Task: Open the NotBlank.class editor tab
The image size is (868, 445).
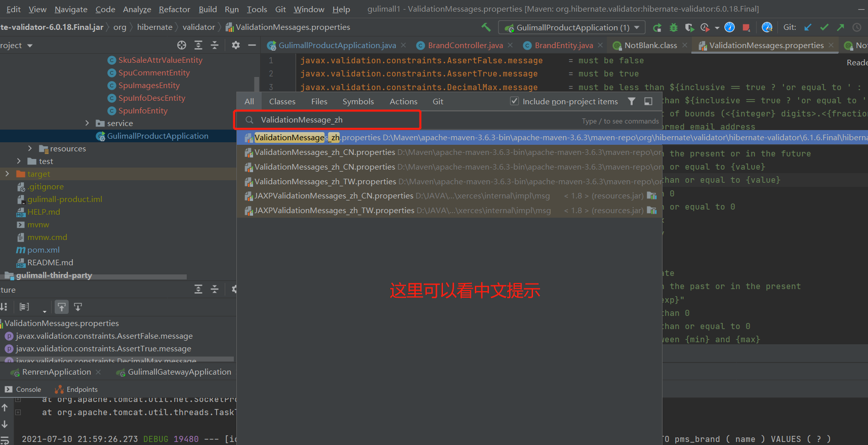Action: coord(650,45)
